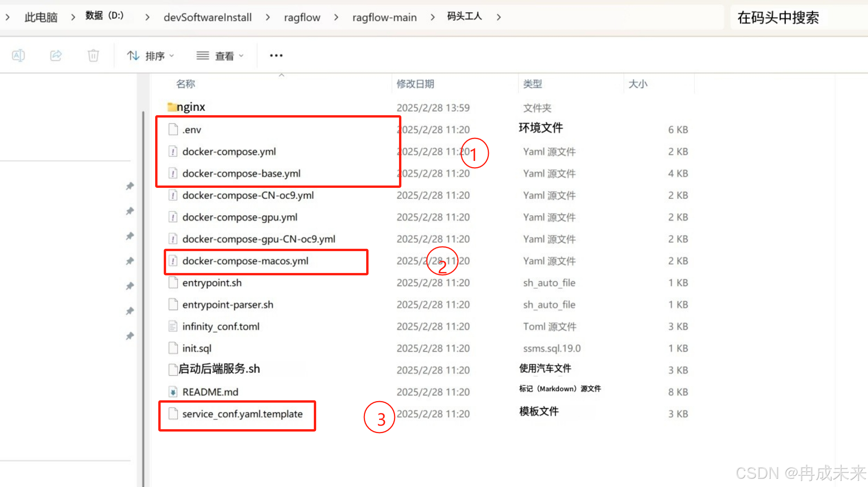Sort by the 修改日期 column header
Image resolution: width=868 pixels, height=487 pixels.
click(415, 84)
